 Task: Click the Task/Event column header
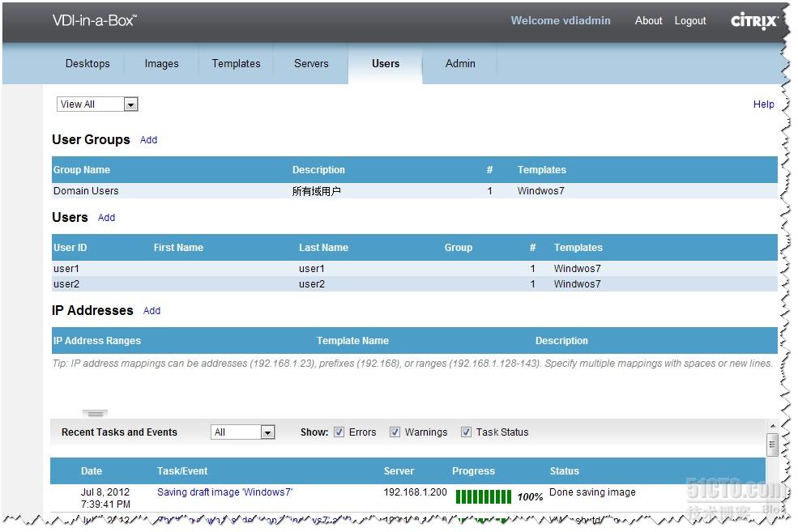182,471
